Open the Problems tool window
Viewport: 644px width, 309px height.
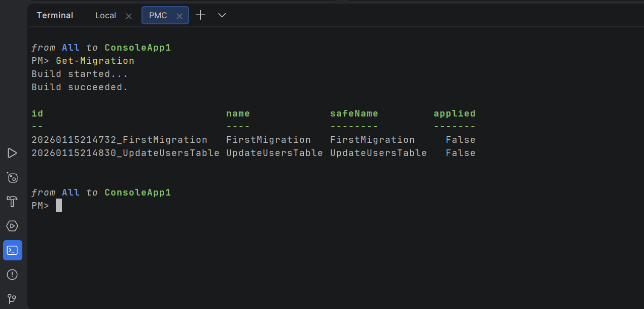point(12,275)
